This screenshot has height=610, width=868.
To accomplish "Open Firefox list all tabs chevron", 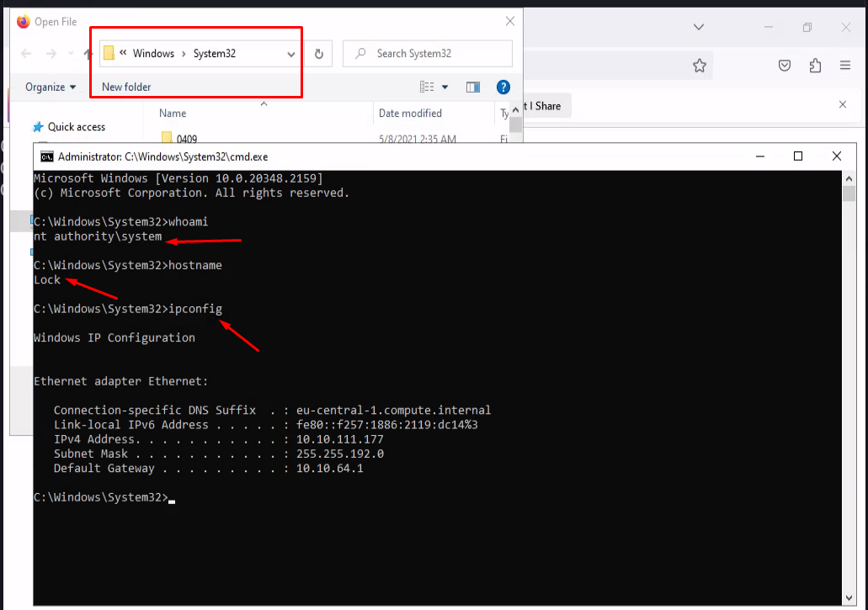I will 699,27.
